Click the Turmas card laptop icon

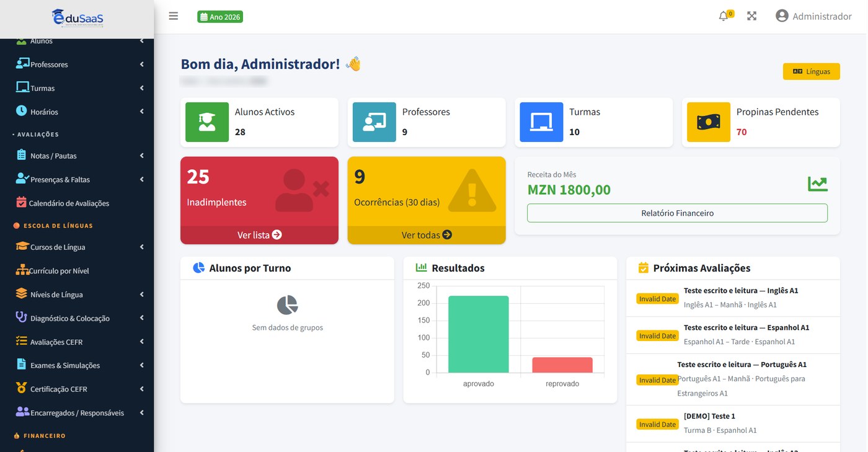point(541,122)
